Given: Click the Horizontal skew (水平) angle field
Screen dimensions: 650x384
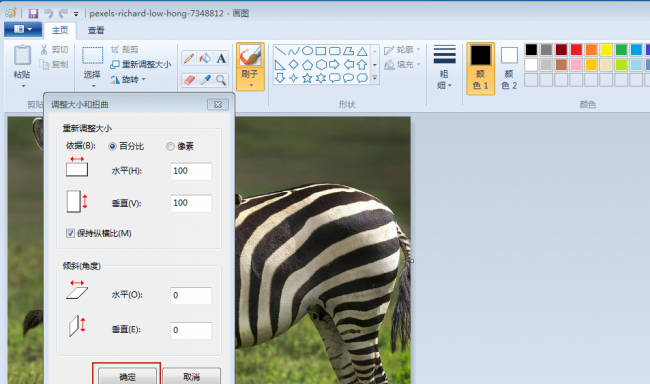Looking at the screenshot, I should [x=191, y=295].
